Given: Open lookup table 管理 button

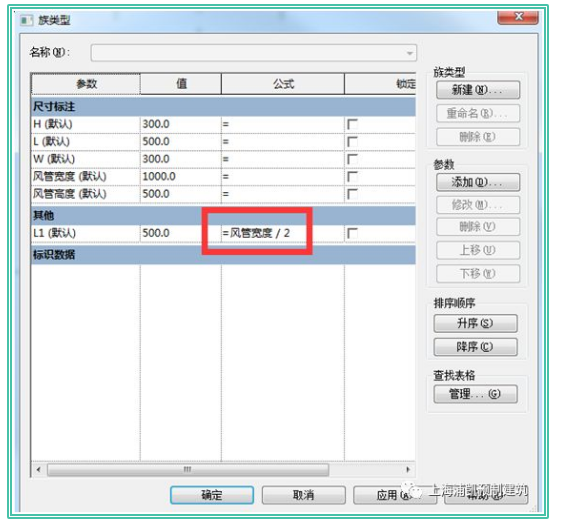Looking at the screenshot, I should [x=475, y=394].
